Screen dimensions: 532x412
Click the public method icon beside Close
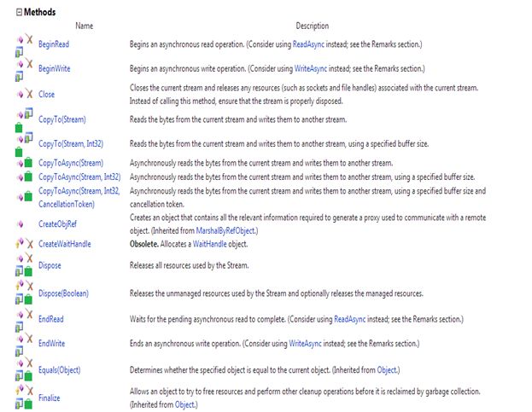(x=20, y=95)
